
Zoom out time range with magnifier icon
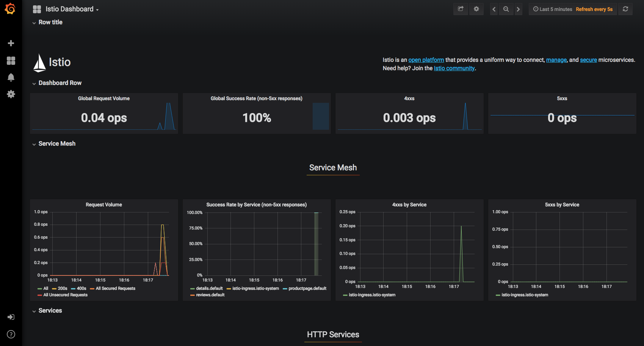coord(506,9)
